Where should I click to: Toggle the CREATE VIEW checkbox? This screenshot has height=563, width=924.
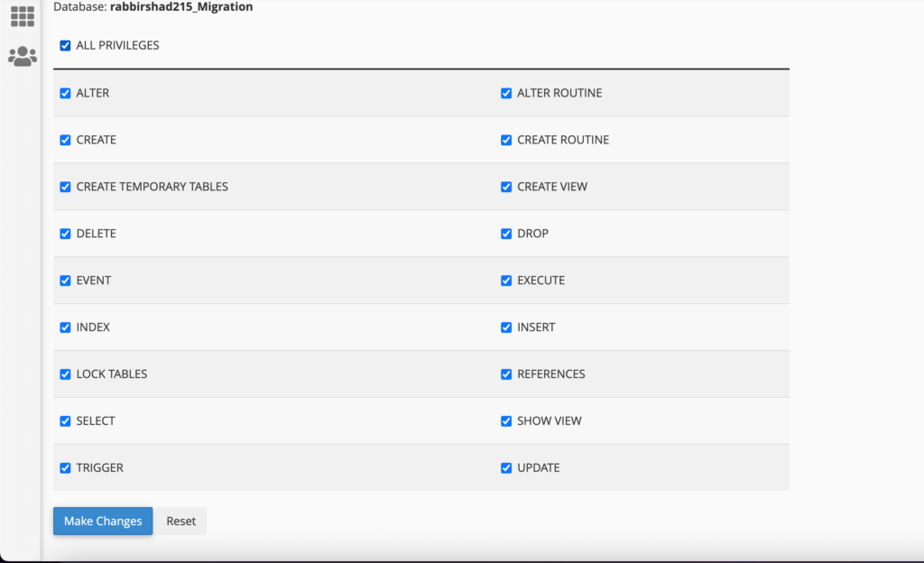point(506,187)
